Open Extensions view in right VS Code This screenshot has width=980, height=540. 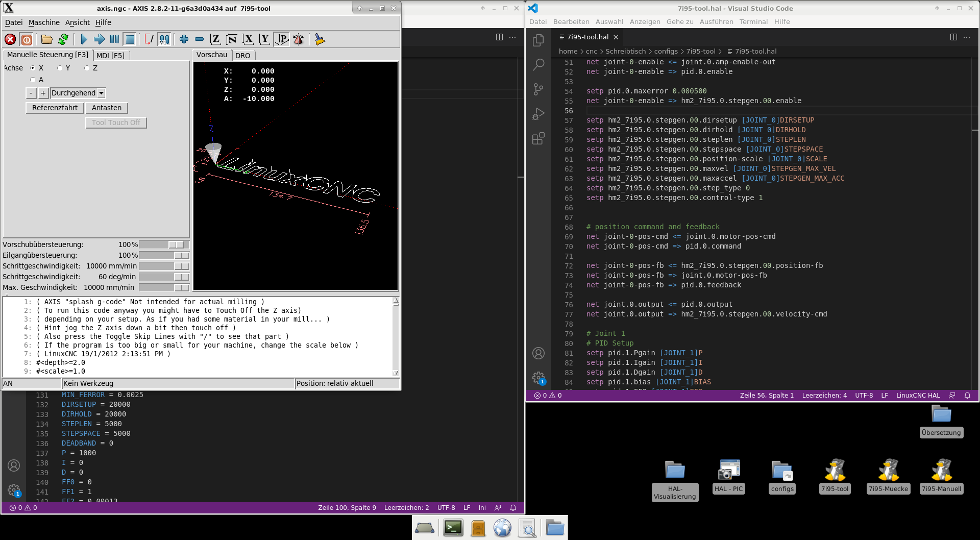click(x=538, y=138)
